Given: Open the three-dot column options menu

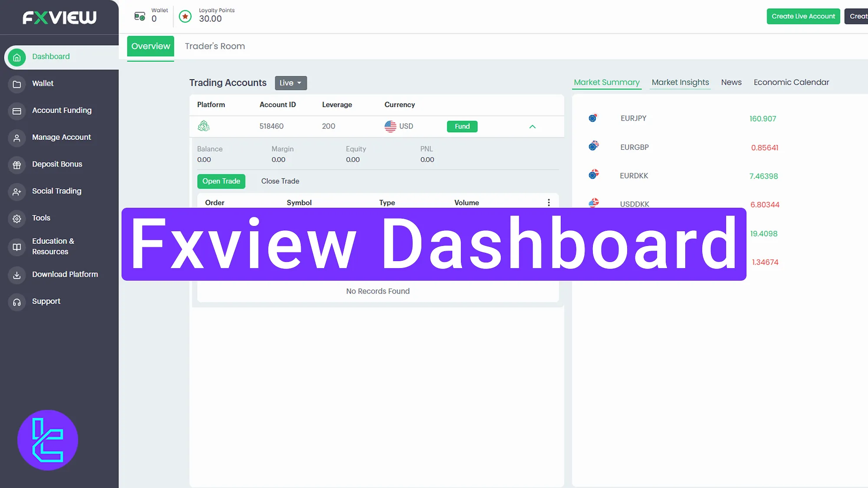Looking at the screenshot, I should click(x=549, y=203).
